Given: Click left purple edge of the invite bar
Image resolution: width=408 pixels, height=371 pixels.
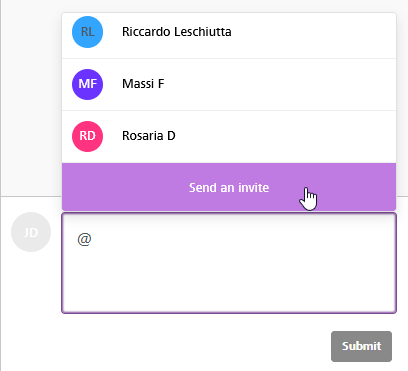Looking at the screenshot, I should pyautogui.click(x=65, y=187).
